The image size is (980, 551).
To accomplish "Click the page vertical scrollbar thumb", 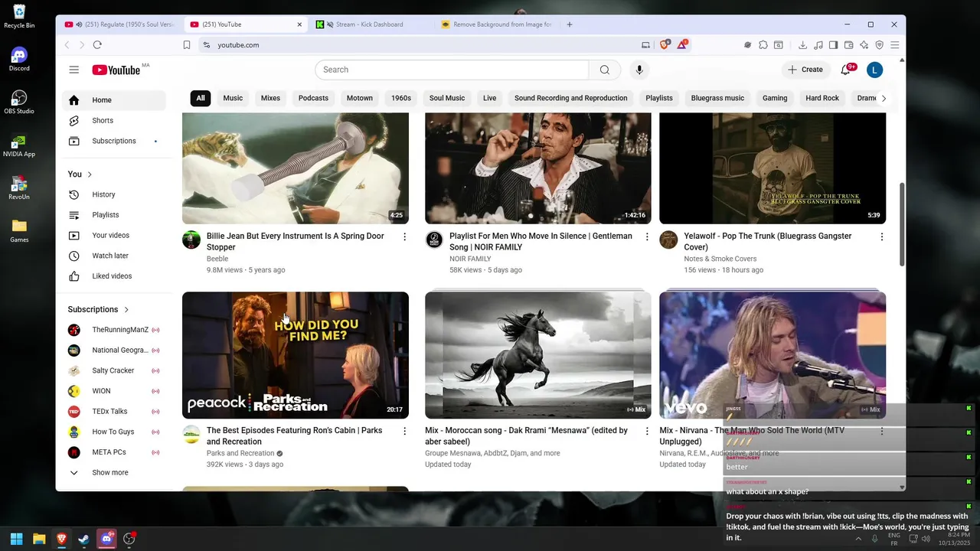I will (x=902, y=223).
